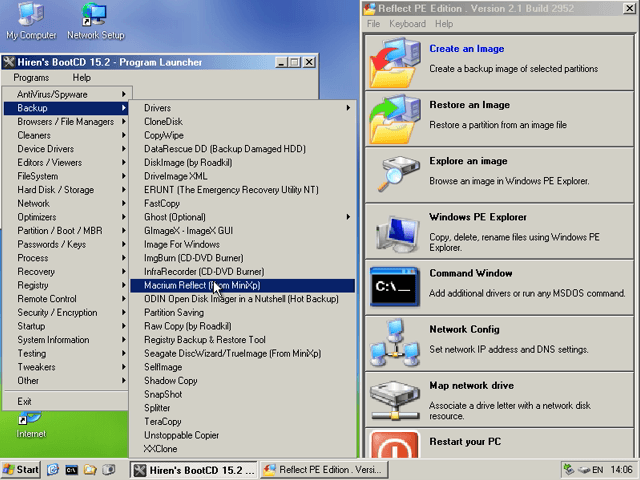Click the Internet desktop shortcut icon

tap(31, 424)
